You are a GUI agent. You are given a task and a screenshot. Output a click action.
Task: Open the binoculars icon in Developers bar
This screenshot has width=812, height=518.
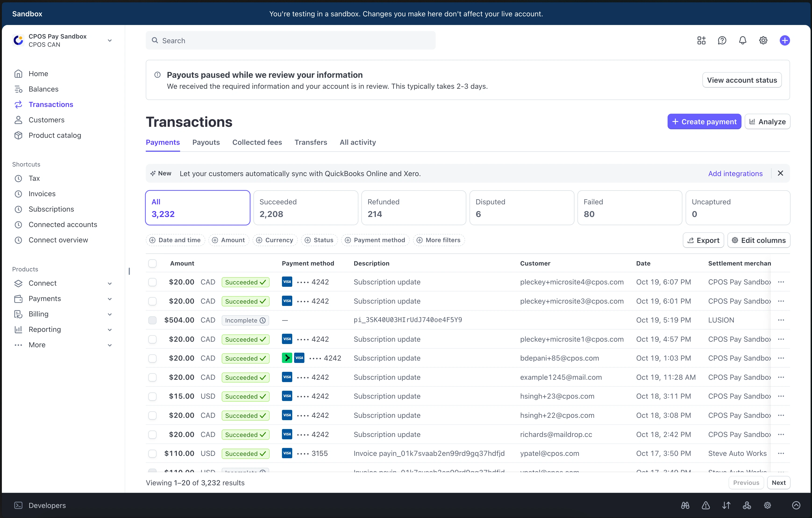[x=685, y=505]
